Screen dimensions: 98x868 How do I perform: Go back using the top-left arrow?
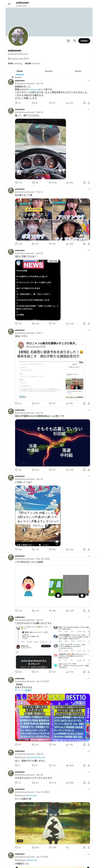tap(9, 4)
